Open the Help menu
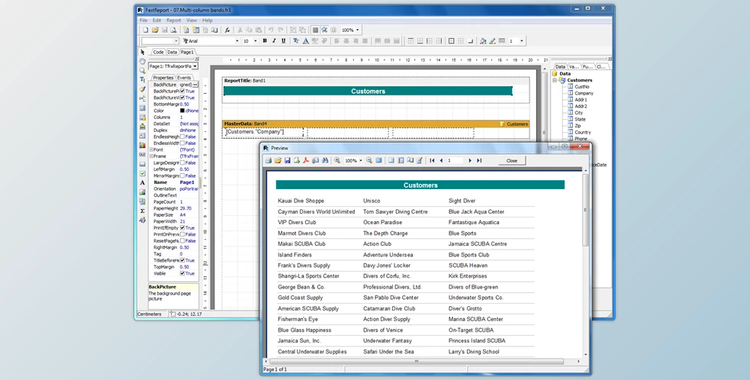750x380 pixels. pyautogui.click(x=207, y=20)
